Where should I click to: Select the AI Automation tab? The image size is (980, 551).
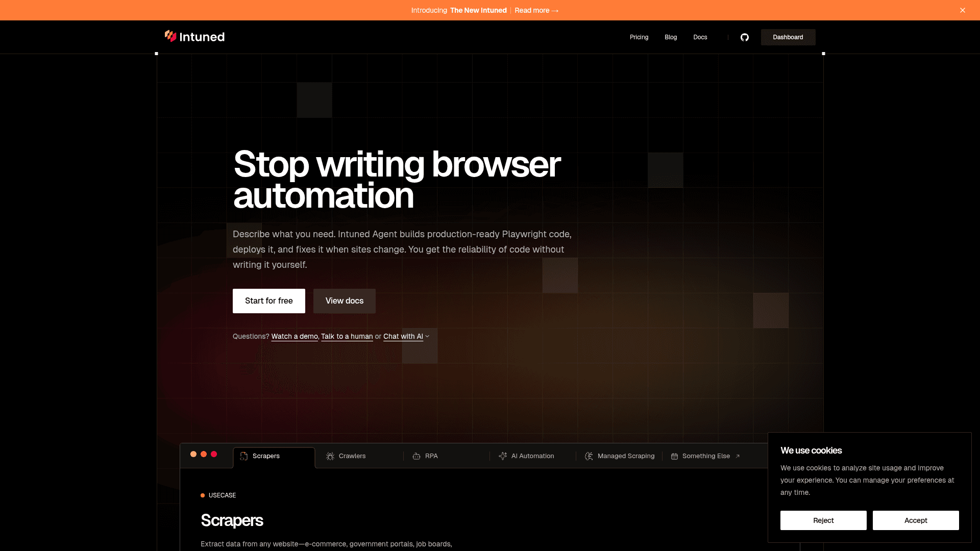[x=532, y=456]
